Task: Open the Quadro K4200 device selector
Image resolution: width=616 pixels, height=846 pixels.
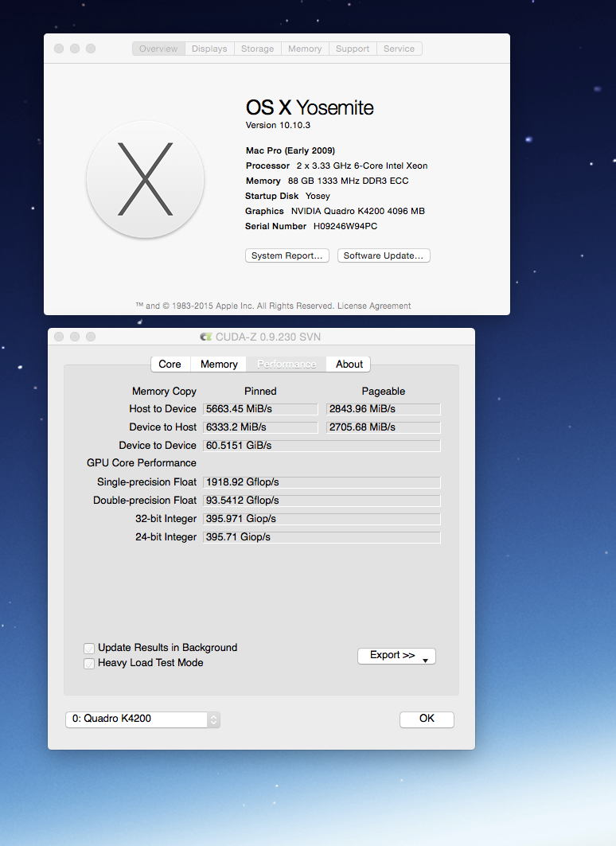Action: pos(143,719)
